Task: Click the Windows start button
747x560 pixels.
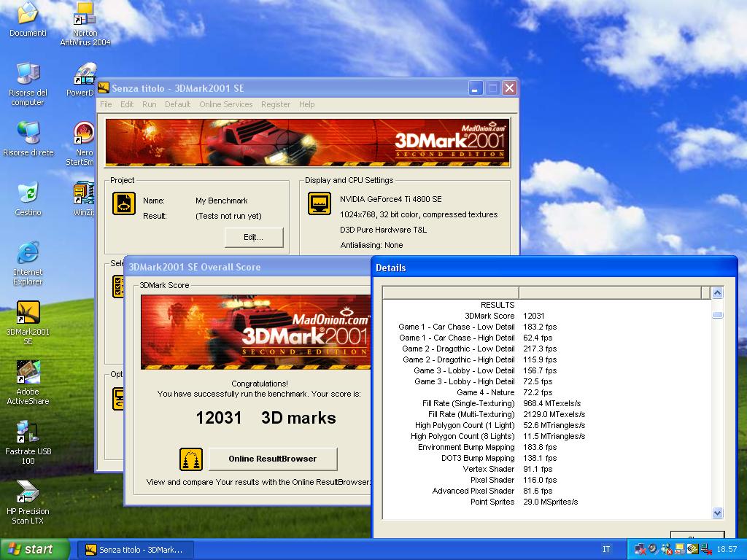Action: coord(34,549)
